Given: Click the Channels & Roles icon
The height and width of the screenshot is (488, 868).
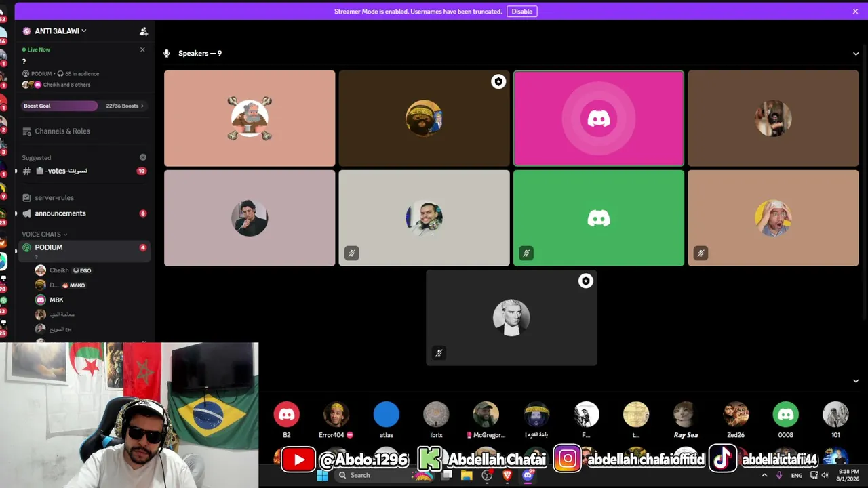Looking at the screenshot, I should (26, 131).
